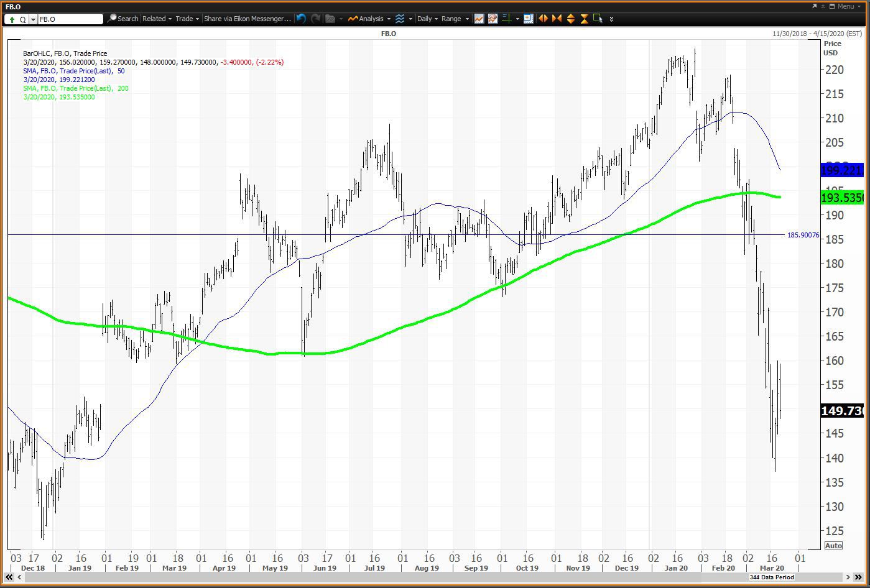The width and height of the screenshot is (870, 588).
Task: Click the Jul 19 date axis label
Action: (x=374, y=568)
